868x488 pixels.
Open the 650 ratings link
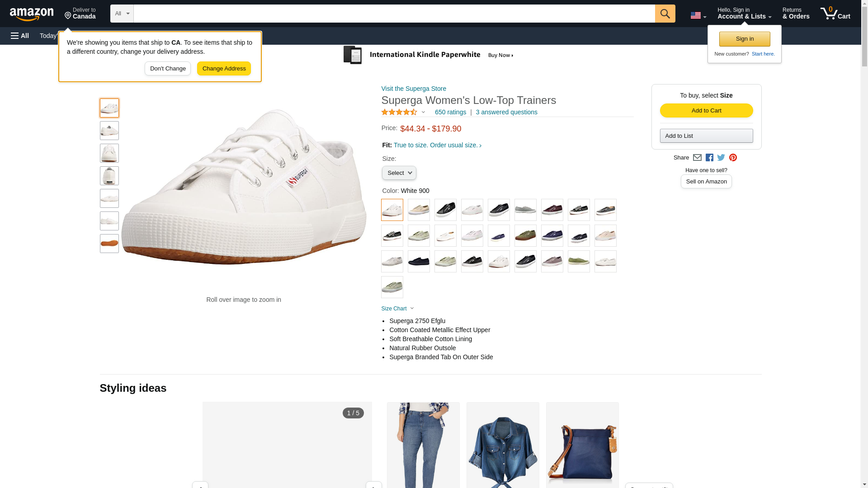tap(450, 112)
